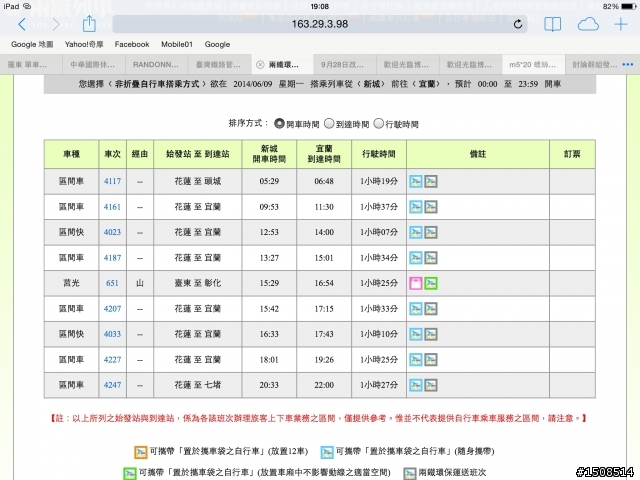Click gray transport icon in train 4207 row
The height and width of the screenshot is (480, 640).
431,309
